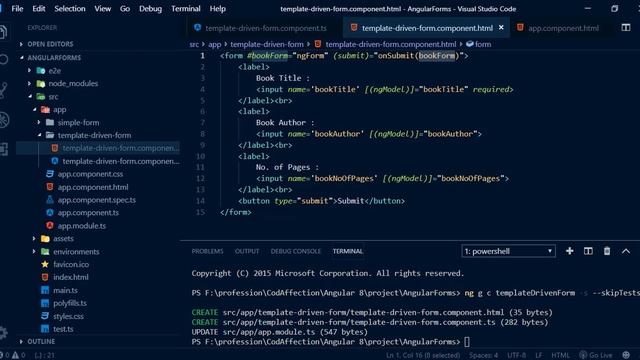Collapse the app folder
The width and height of the screenshot is (640, 360).
click(x=35, y=109)
